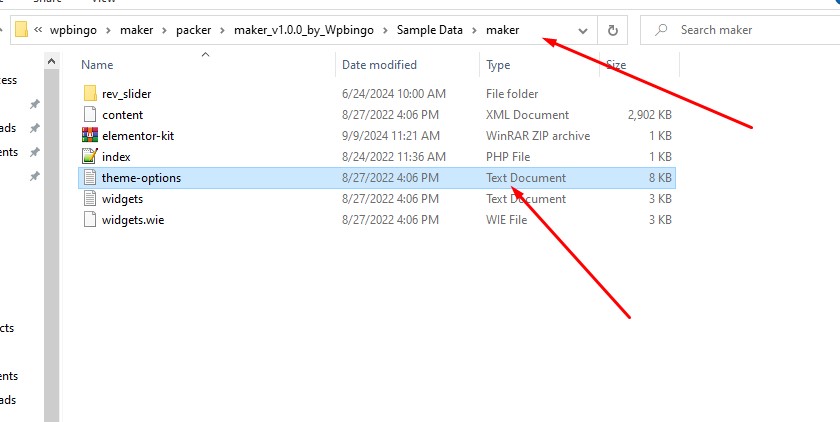Expand the hidden breadcrumb path chevrons
840x422 pixels.
pos(37,30)
